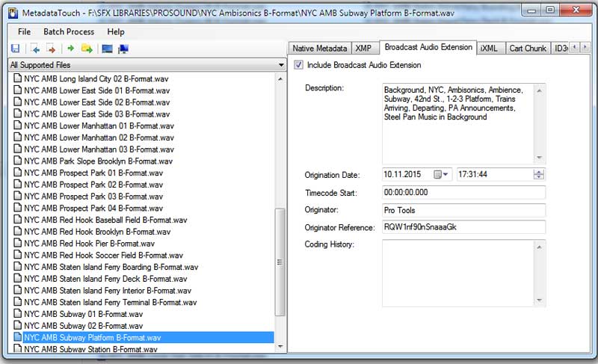Select NYC AMB Subway Platform B-Format.wav

pyautogui.click(x=92, y=337)
